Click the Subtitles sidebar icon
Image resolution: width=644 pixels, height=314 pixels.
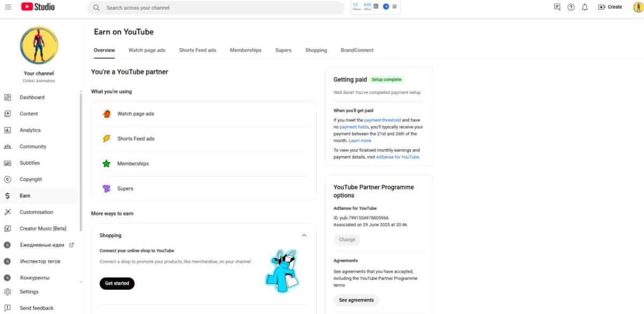point(8,163)
